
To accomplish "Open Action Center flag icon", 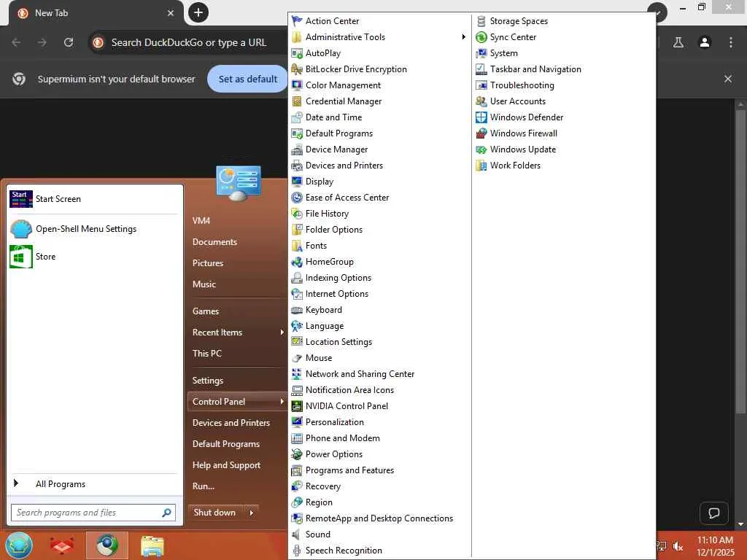I will (297, 21).
